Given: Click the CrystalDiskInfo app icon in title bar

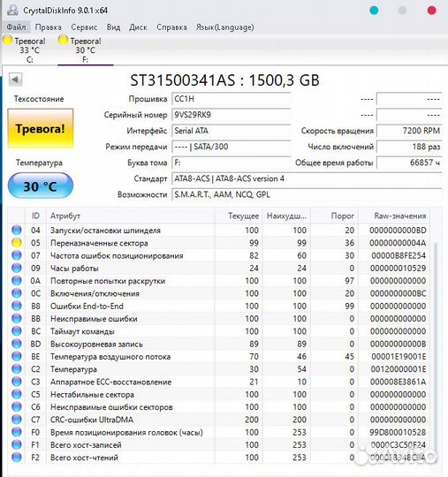Looking at the screenshot, I should coord(12,10).
